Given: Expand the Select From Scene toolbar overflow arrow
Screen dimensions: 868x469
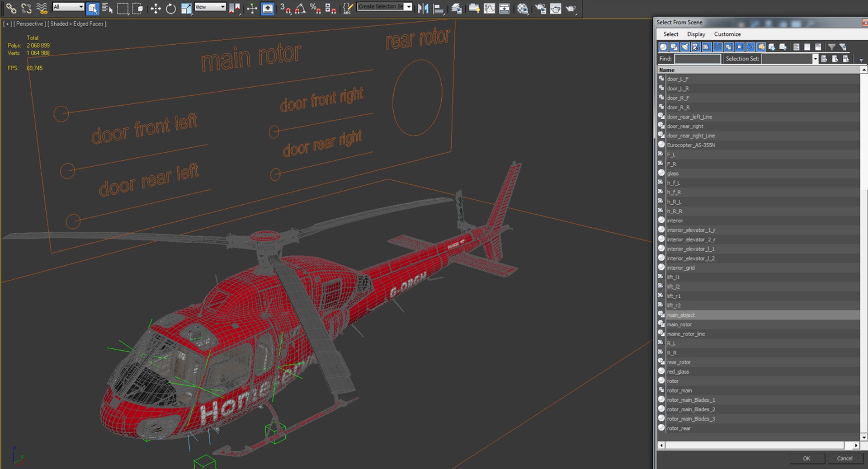Looking at the screenshot, I should [861, 60].
